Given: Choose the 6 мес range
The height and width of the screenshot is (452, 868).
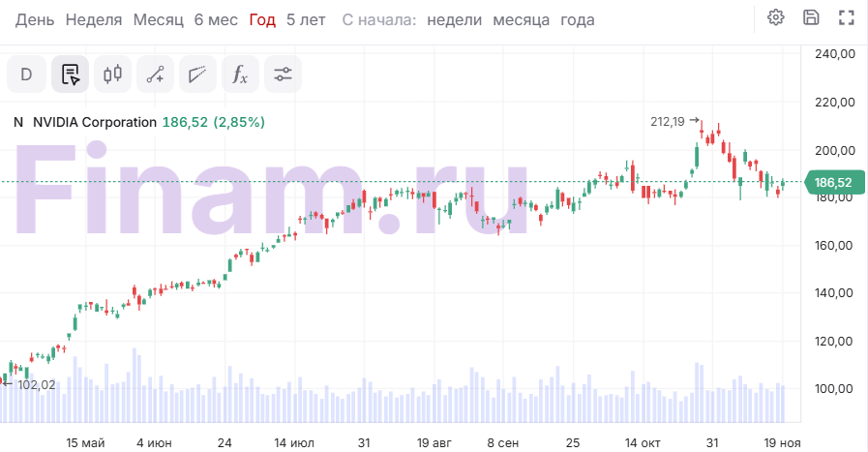Looking at the screenshot, I should pos(216,19).
